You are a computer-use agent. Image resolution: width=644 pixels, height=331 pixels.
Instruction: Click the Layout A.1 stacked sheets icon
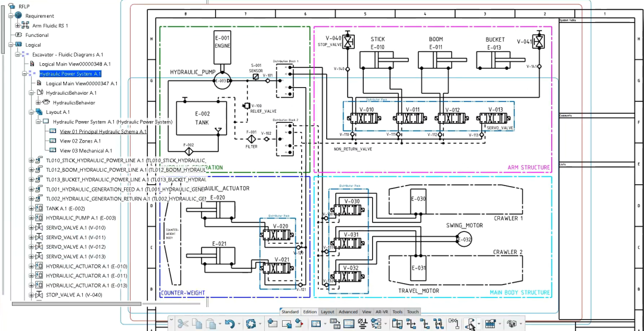click(39, 112)
